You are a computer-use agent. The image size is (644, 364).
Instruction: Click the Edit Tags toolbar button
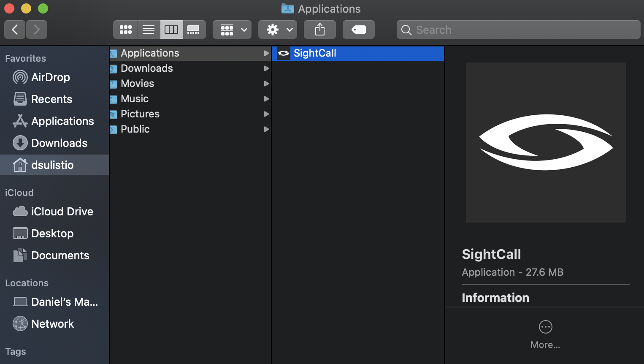pos(359,30)
